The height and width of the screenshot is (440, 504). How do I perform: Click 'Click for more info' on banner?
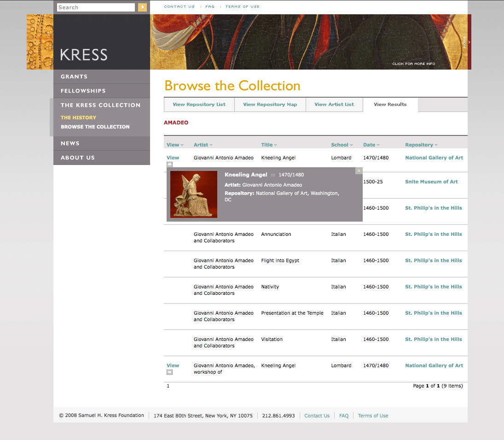coord(413,64)
